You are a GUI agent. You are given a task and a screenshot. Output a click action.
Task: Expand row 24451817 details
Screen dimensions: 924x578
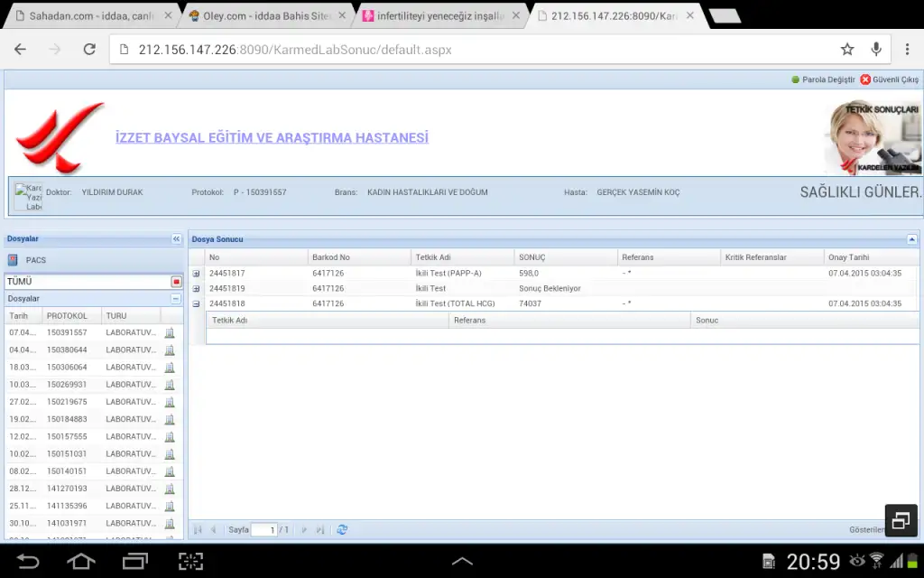coord(197,274)
